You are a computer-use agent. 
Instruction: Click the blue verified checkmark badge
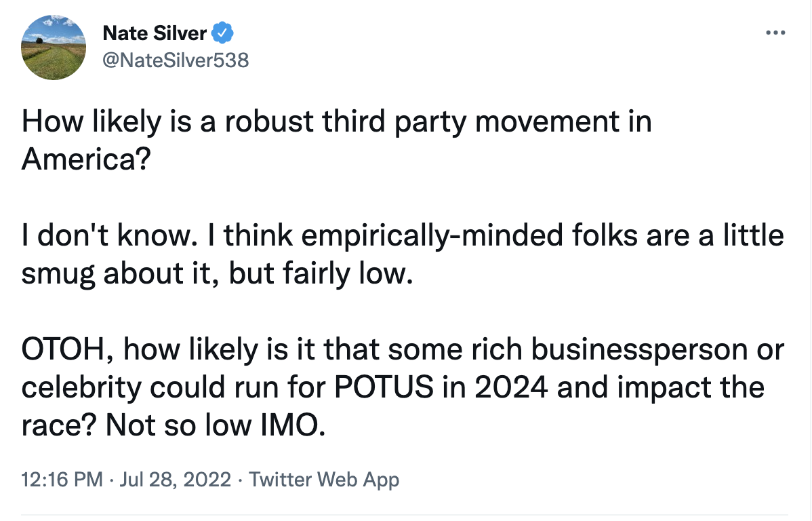pyautogui.click(x=223, y=33)
